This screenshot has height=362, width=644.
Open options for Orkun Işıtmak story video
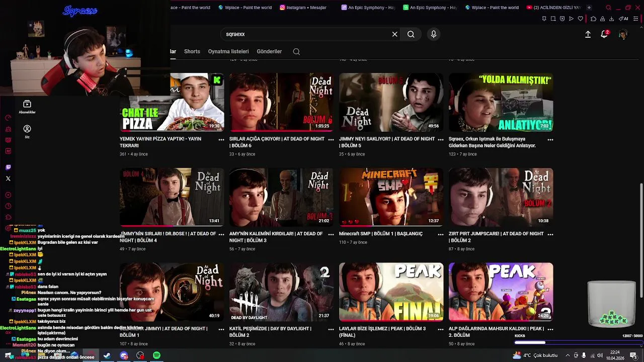coord(550,140)
